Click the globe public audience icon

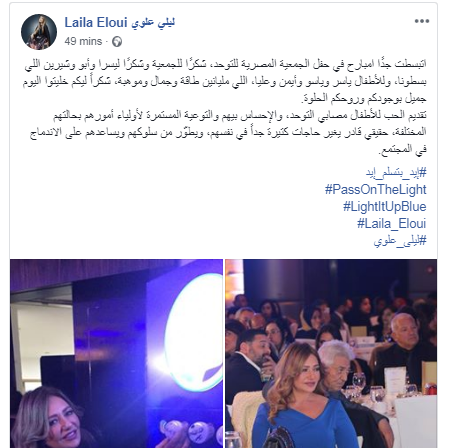click(x=117, y=42)
